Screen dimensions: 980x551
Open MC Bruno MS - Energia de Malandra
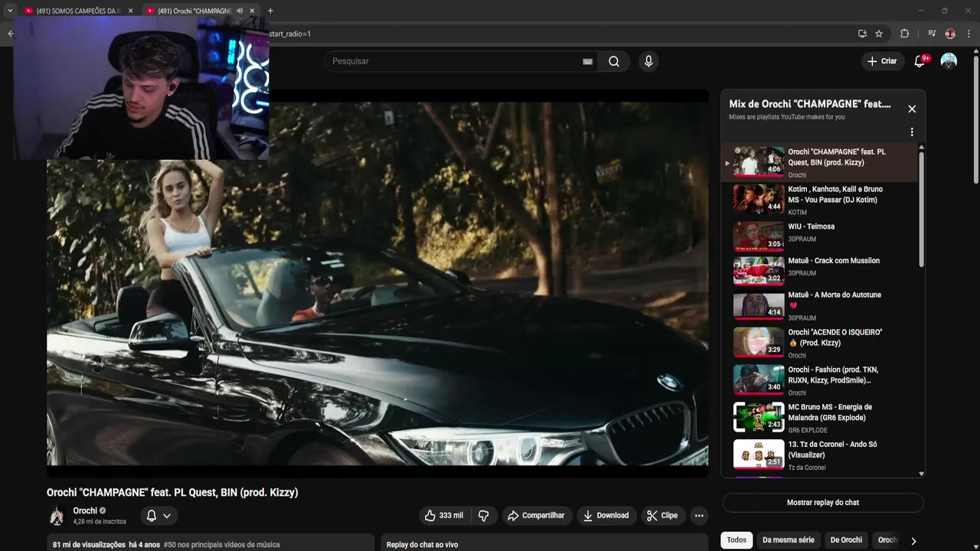821,418
